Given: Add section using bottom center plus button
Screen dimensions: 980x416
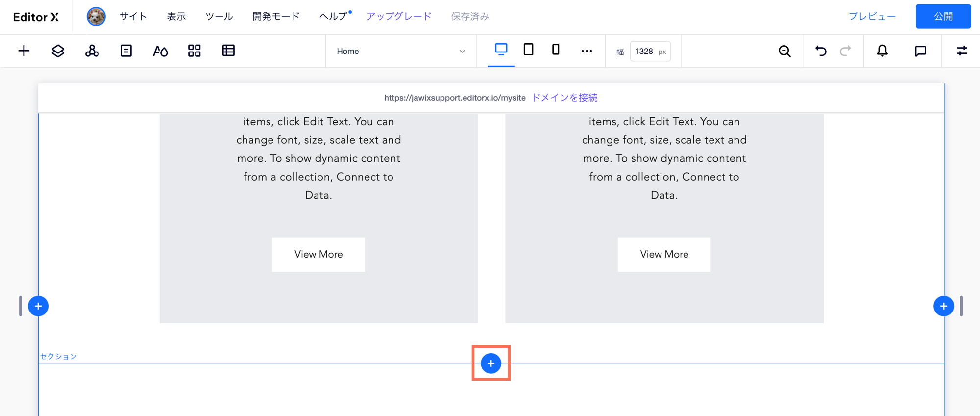Looking at the screenshot, I should (x=491, y=364).
